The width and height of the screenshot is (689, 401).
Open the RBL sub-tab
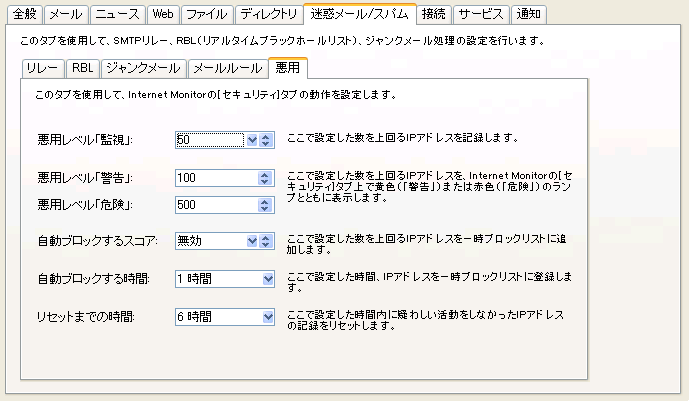[81, 68]
